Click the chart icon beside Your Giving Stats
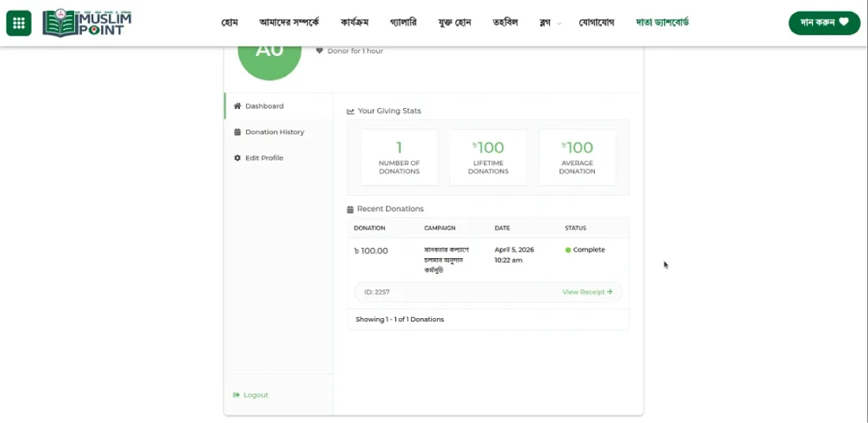Screen dimensions: 868x423 pos(350,111)
